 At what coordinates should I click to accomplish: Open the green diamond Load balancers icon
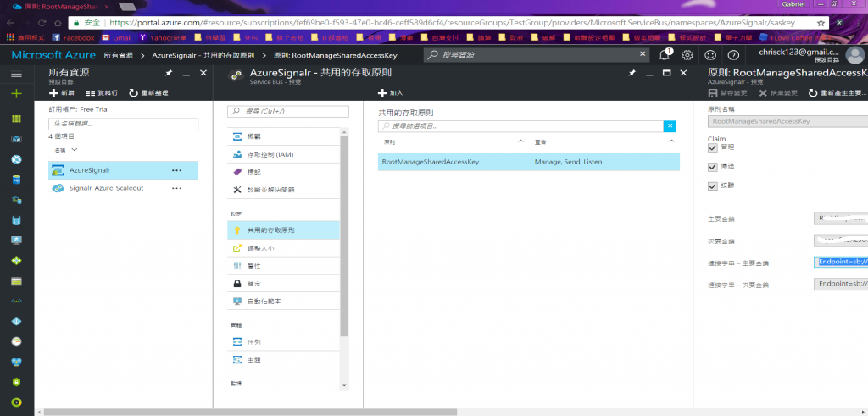[17, 261]
